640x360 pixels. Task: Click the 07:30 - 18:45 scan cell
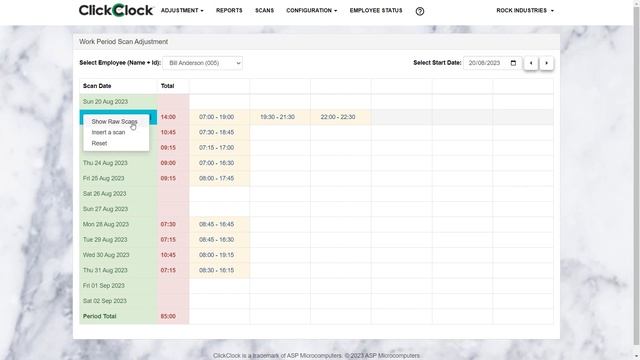[220, 132]
